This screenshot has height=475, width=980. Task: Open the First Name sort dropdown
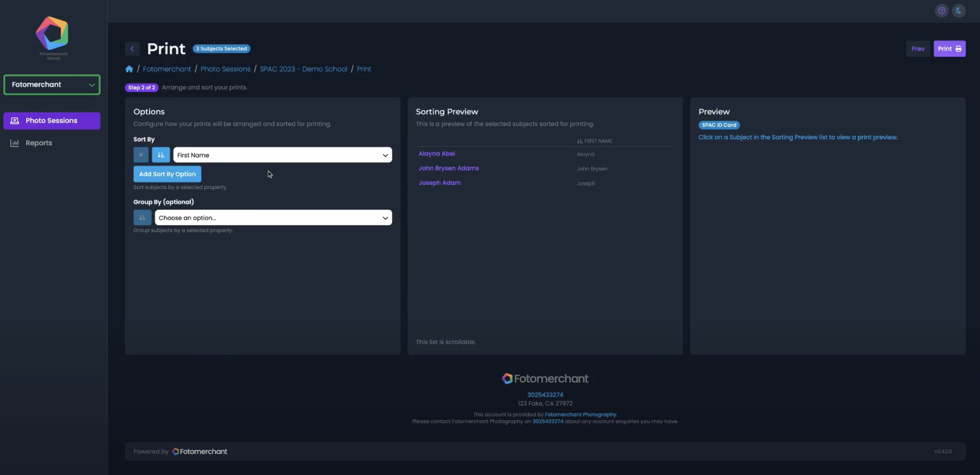(282, 155)
